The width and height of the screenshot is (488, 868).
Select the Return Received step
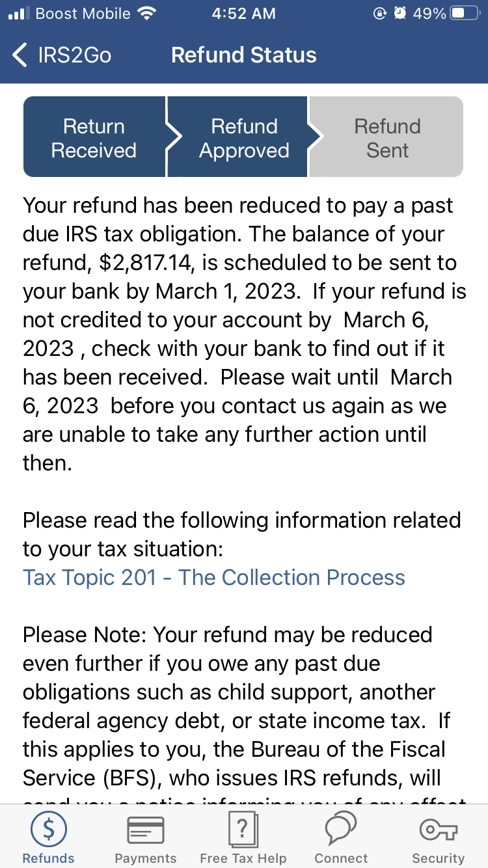coord(94,136)
